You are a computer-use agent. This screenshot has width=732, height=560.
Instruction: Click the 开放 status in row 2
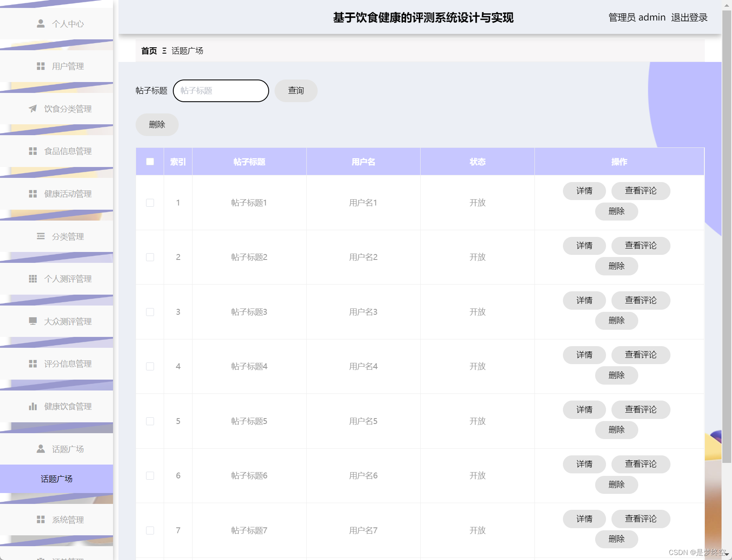478,257
